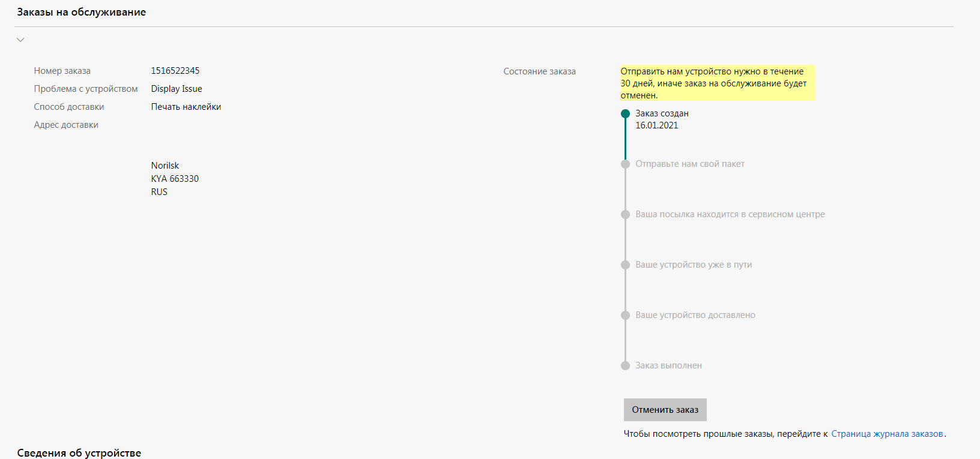Click the Заказы на обслуживание heading
This screenshot has height=459, width=980.
[x=82, y=12]
